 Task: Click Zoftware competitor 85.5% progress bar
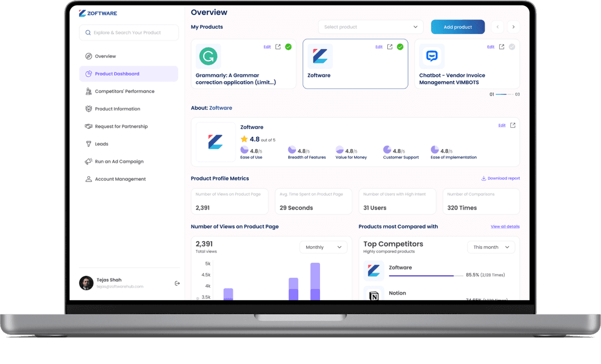click(426, 276)
